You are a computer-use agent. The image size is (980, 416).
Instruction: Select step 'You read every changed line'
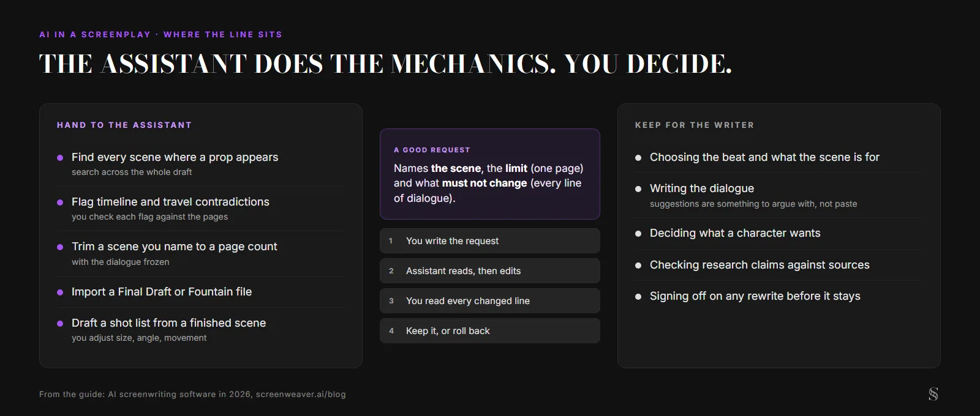tap(490, 301)
